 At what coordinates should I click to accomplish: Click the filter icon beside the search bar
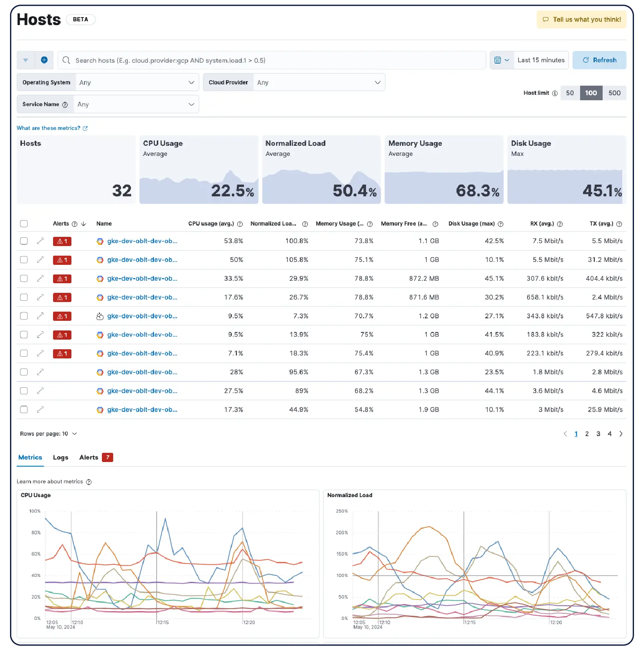(25, 60)
